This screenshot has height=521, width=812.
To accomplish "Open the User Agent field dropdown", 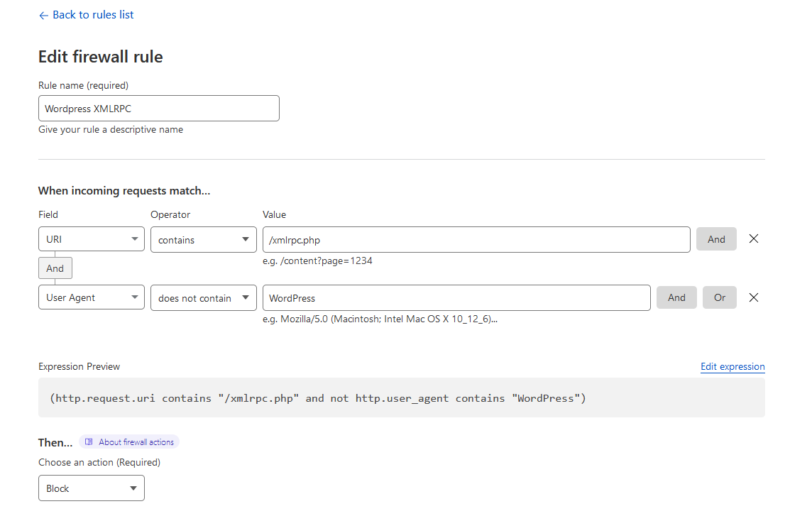I will (92, 297).
